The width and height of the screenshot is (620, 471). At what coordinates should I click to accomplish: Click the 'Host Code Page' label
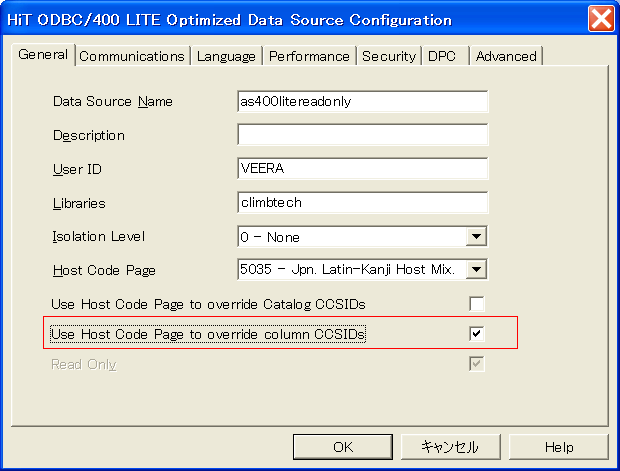click(104, 270)
